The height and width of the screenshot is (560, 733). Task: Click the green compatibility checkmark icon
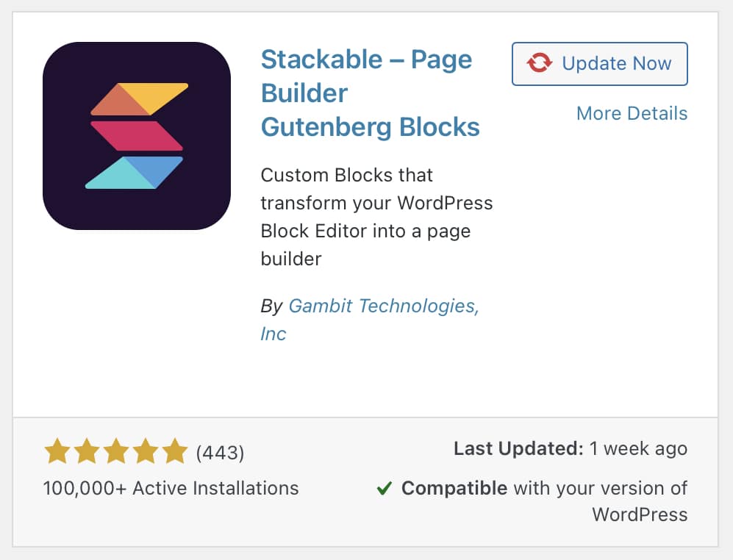point(384,488)
